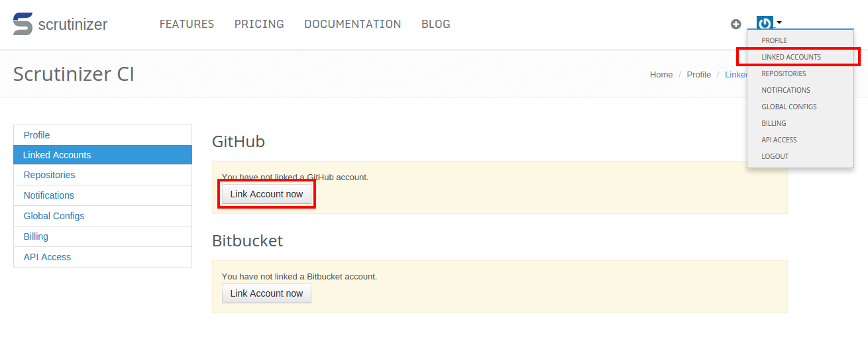Open the Features page

click(187, 24)
